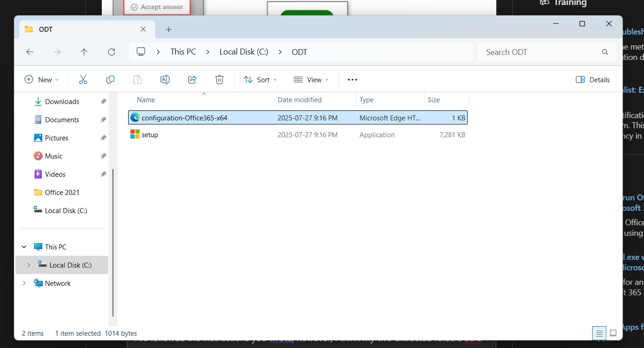The image size is (644, 348).
Task: Click ODT breadcrumb segment
Action: 300,52
